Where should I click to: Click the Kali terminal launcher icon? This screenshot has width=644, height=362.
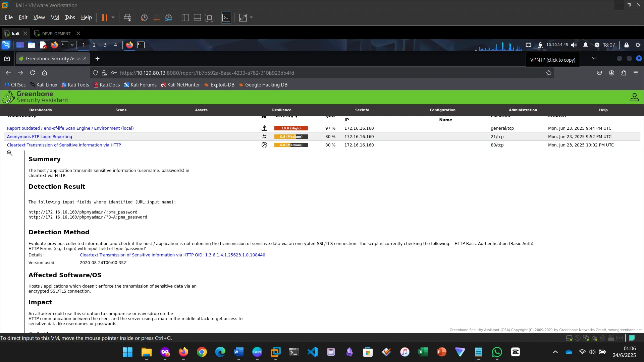pos(64,45)
